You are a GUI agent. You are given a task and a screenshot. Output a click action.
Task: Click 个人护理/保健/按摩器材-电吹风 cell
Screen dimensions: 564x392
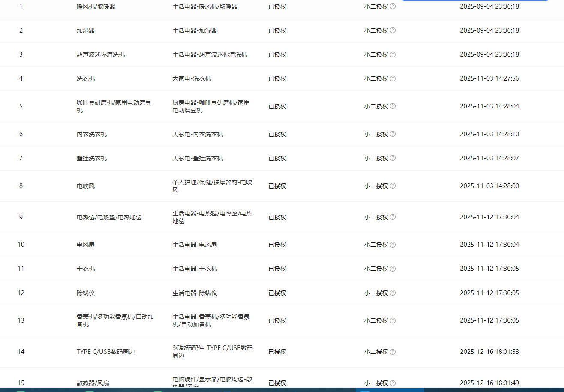(x=213, y=186)
